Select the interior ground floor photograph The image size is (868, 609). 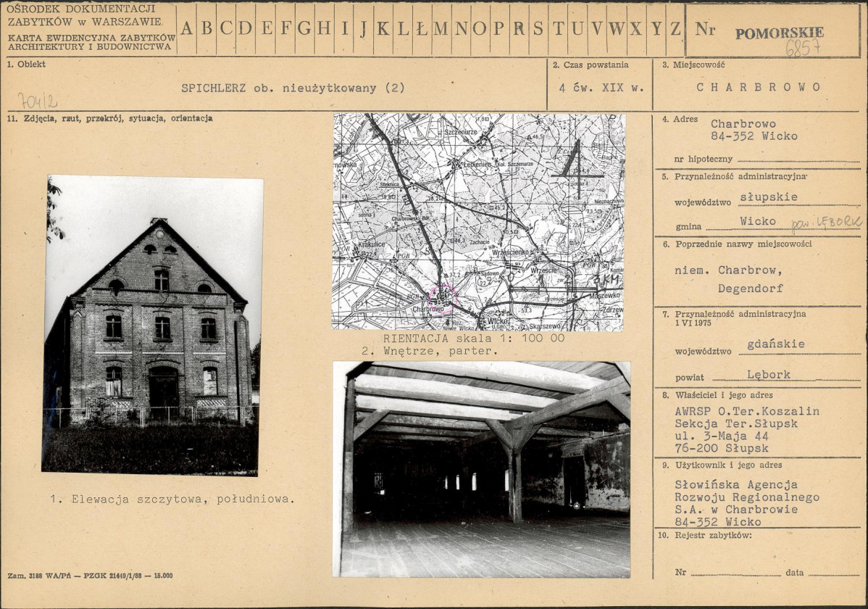tap(482, 469)
